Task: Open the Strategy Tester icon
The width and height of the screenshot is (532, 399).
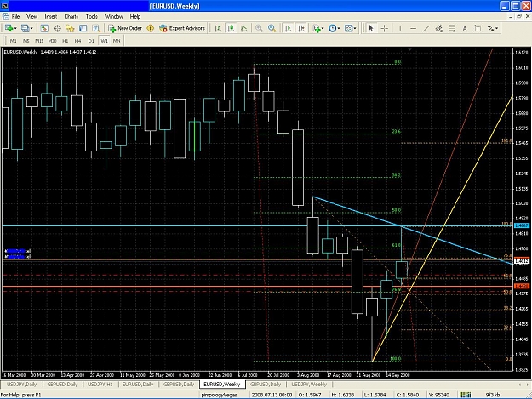Action: click(96, 28)
